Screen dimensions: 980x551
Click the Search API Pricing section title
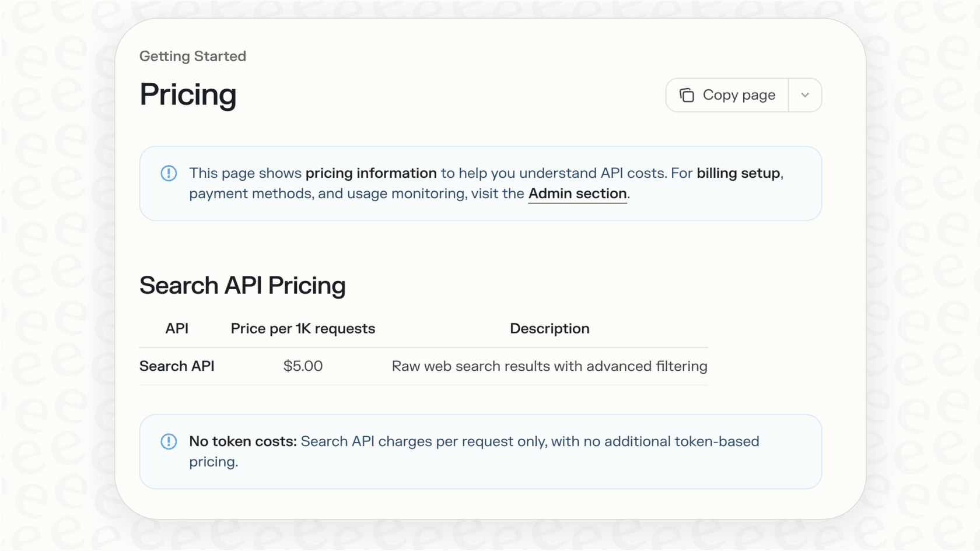pyautogui.click(x=242, y=285)
